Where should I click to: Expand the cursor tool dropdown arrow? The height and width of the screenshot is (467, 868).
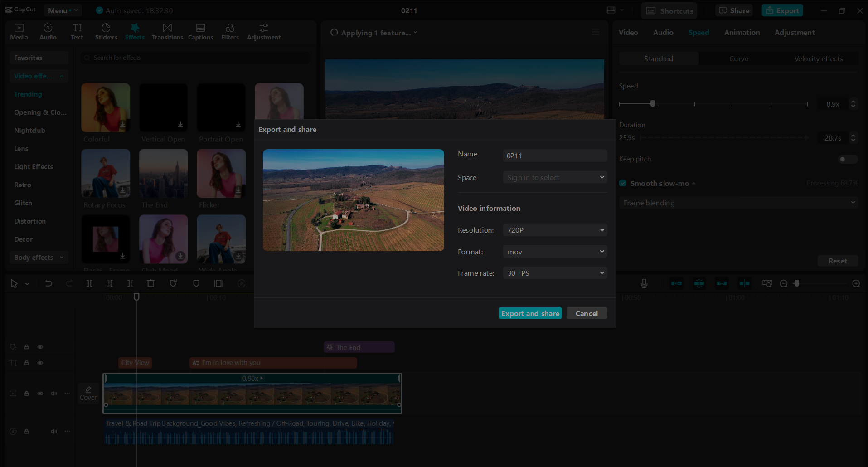(27, 284)
